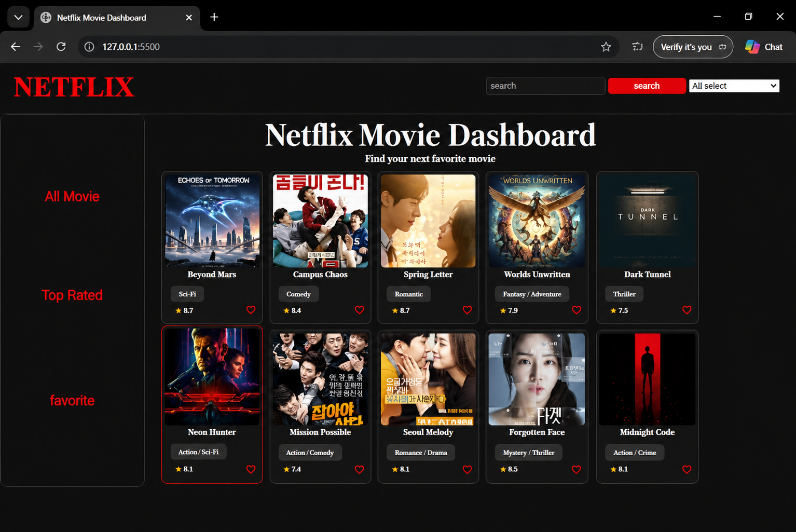Select the Action / Comedy genre tag
Screen dimensions: 796x532
point(310,453)
